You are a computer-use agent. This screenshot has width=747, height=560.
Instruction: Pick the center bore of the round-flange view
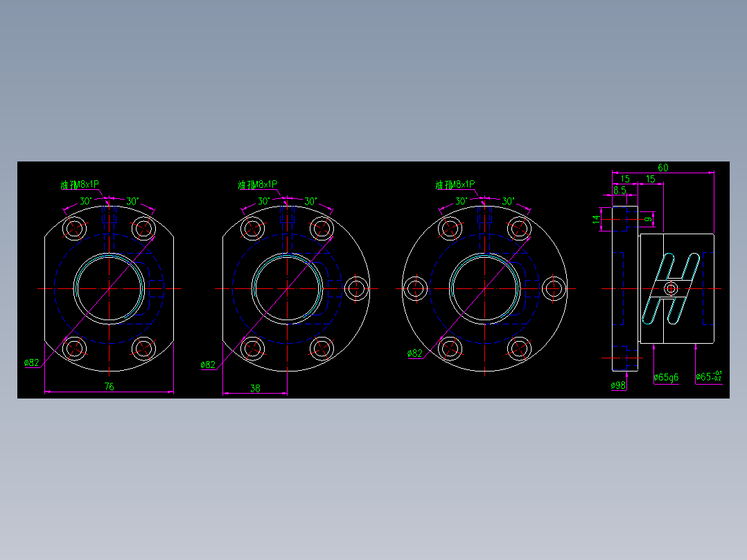484,289
